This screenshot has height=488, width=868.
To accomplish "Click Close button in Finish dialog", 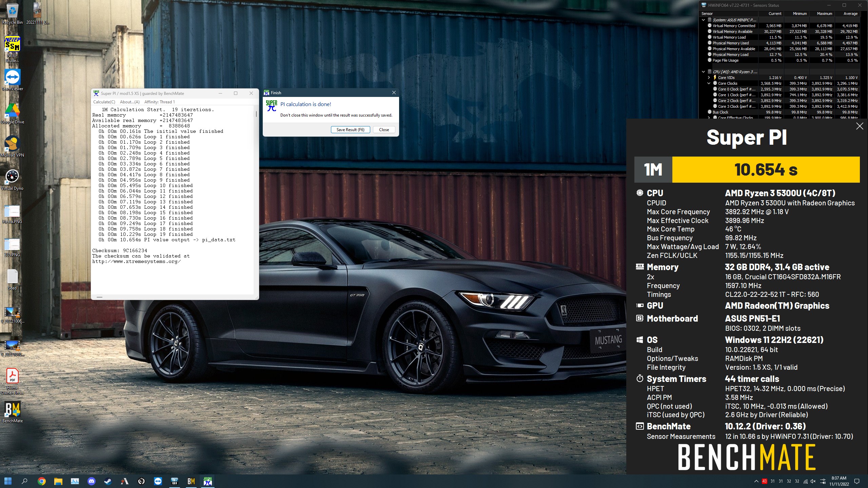I will click(384, 130).
